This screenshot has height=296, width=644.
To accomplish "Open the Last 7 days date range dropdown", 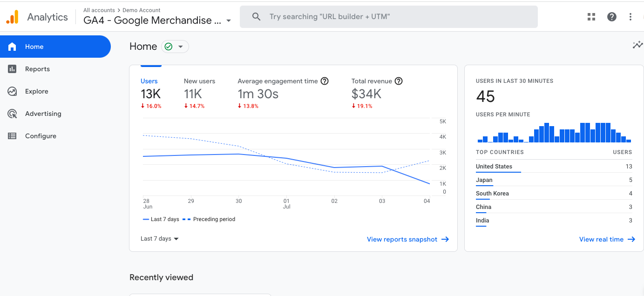I will tap(160, 239).
